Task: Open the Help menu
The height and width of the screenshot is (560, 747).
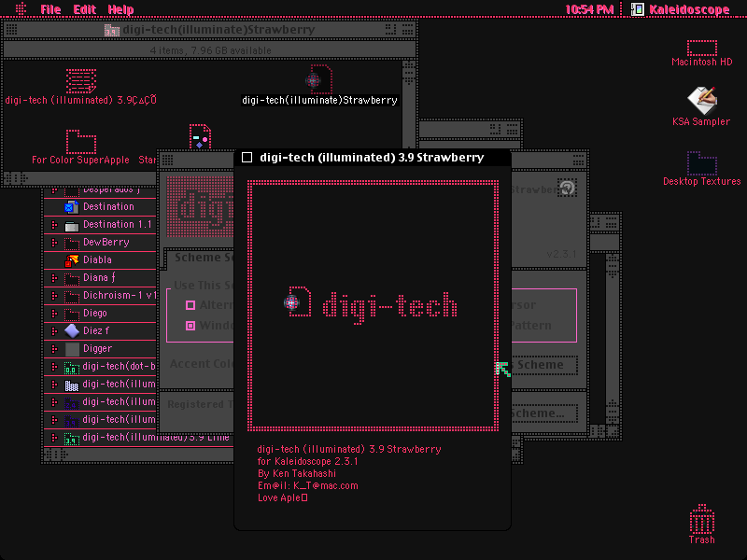Action: point(120,9)
